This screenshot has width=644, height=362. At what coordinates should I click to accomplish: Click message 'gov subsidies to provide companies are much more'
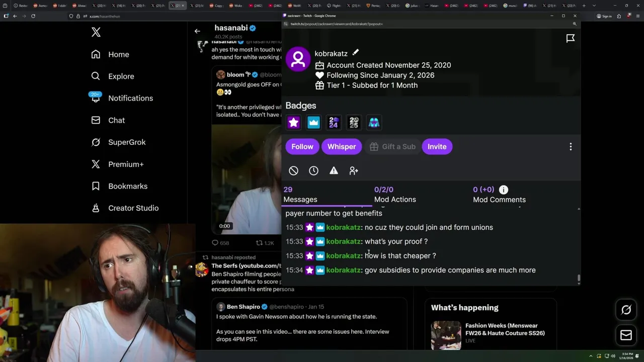tap(450, 270)
